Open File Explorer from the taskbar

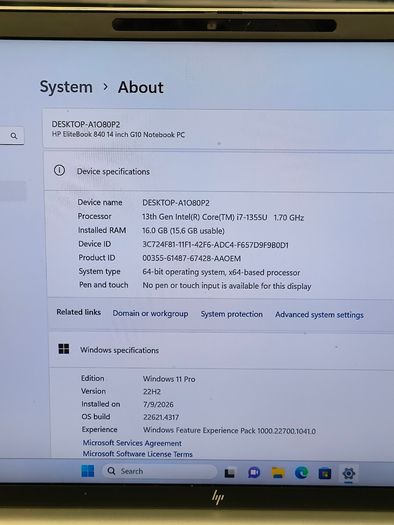(278, 473)
